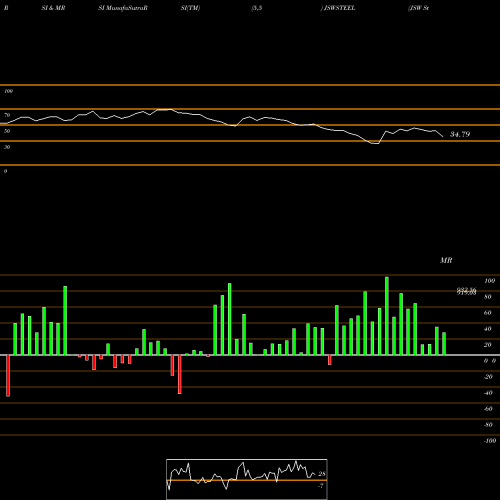Click the 'SI & MR' header label

(53, 8)
